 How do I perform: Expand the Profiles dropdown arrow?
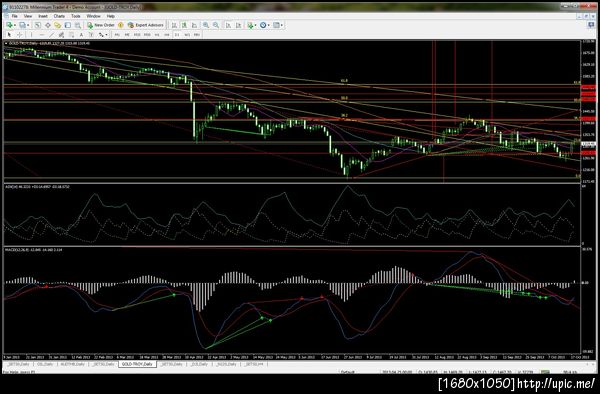28,25
